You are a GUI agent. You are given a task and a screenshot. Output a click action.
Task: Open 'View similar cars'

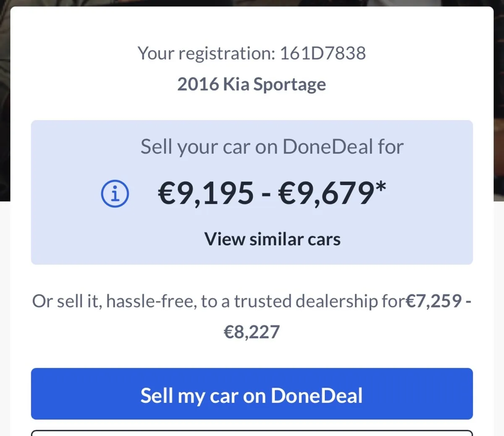(x=272, y=239)
